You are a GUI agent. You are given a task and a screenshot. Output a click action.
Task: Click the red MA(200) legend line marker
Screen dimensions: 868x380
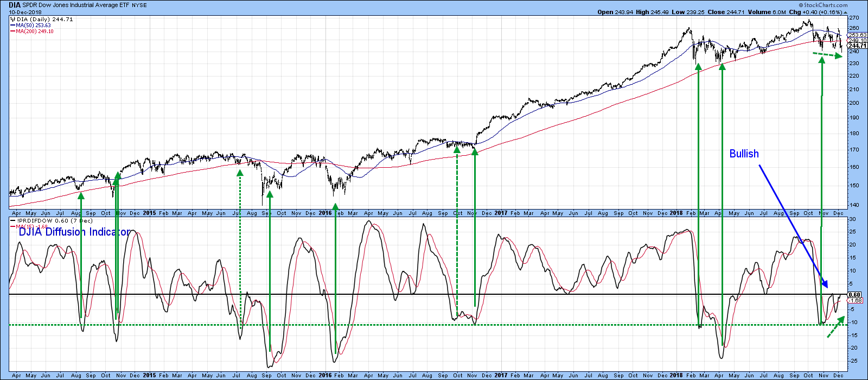pos(12,31)
